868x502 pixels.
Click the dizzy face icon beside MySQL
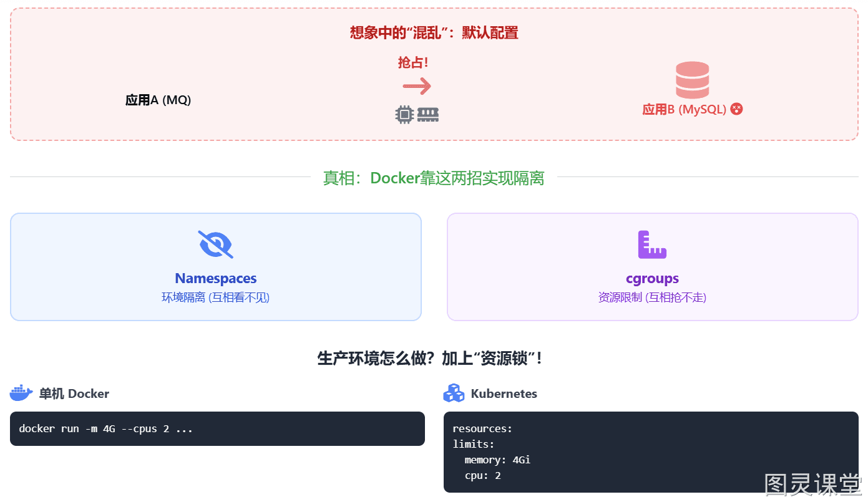tap(736, 109)
